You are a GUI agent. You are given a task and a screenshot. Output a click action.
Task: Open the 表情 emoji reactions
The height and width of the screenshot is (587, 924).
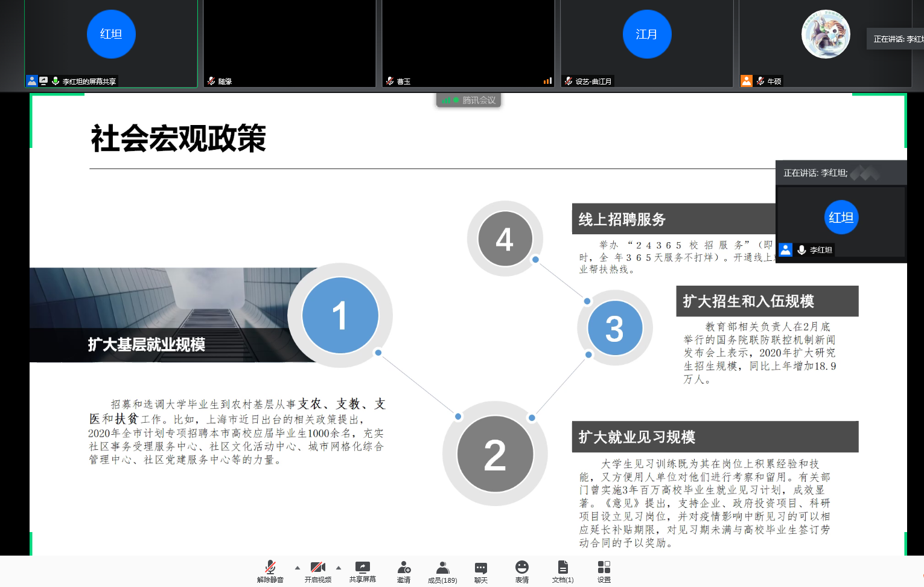(x=521, y=571)
